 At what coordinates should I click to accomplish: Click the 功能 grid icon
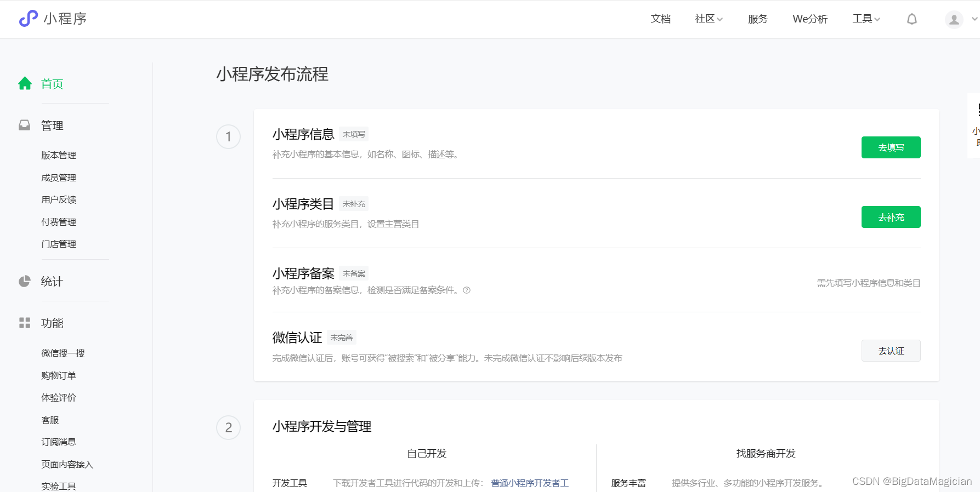(25, 323)
